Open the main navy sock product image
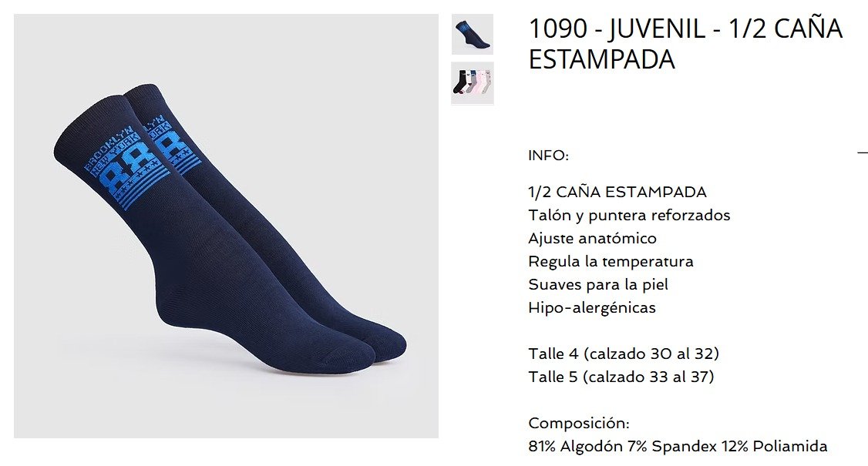 coord(226,226)
